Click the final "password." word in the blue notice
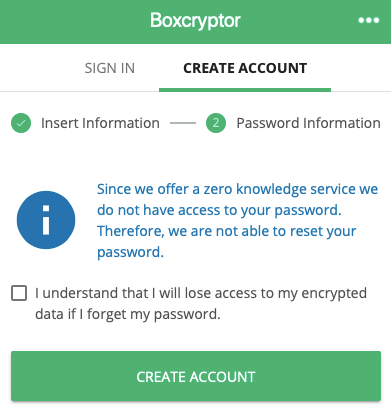The image size is (391, 418). pos(130,252)
